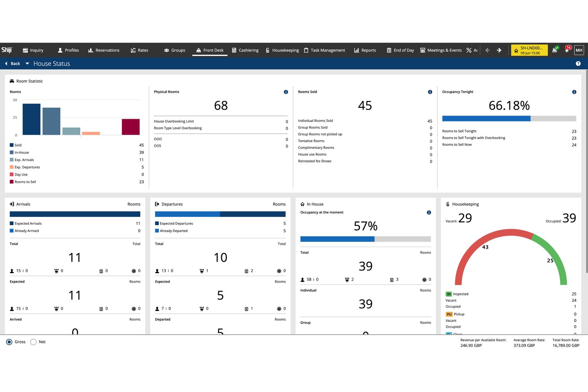Click the orange PU Pickup badge

449,314
